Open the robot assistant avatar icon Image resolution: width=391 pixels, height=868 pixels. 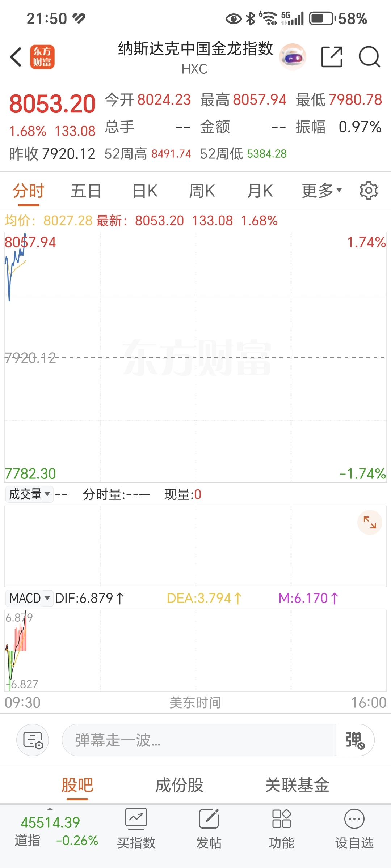(x=293, y=57)
